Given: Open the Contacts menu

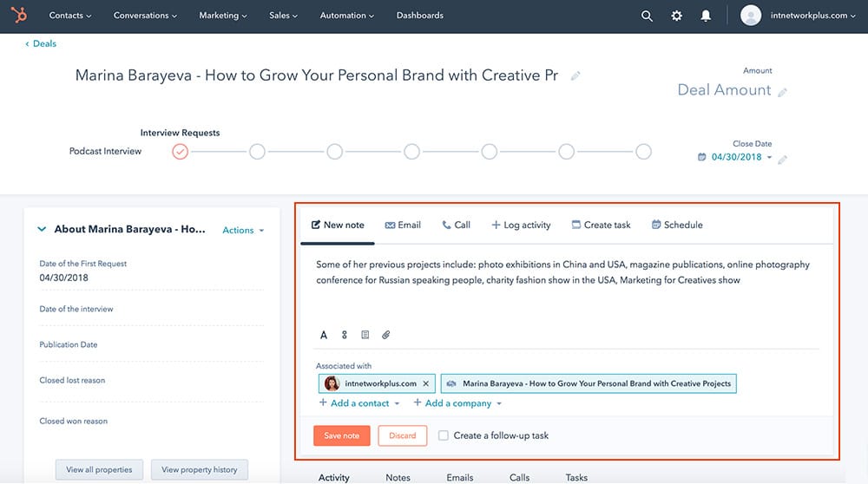Looking at the screenshot, I should (70, 16).
